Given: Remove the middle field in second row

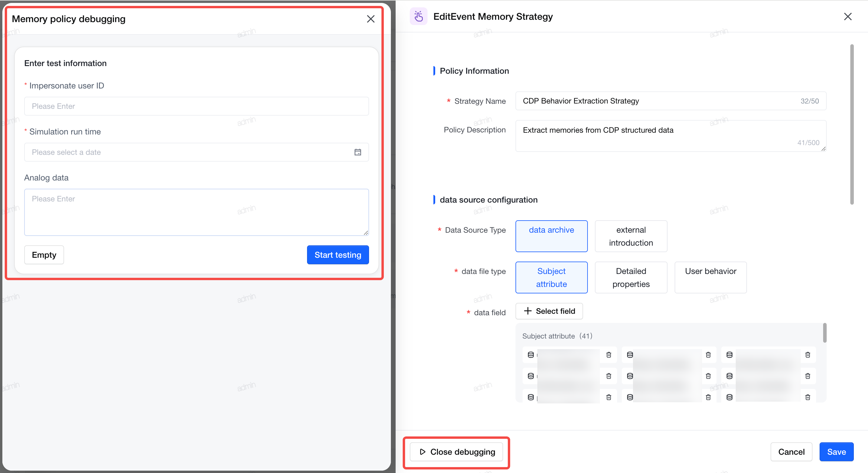Looking at the screenshot, I should [708, 376].
